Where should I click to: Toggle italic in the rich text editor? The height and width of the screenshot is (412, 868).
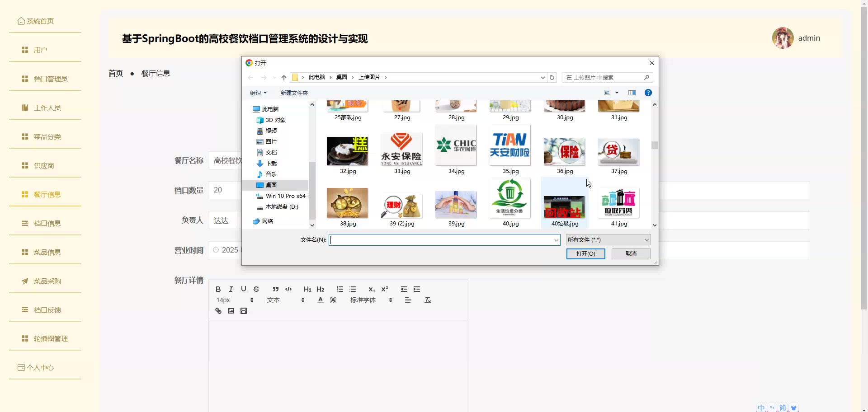[231, 289]
